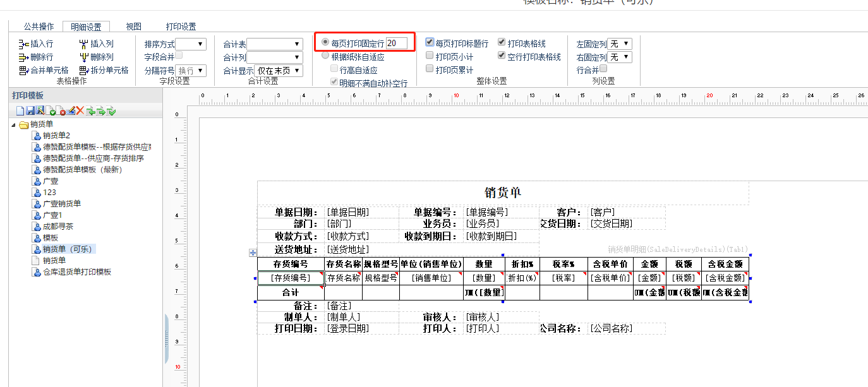The image size is (868, 387).
Task: Click the red X delete template icon
Action: [x=80, y=111]
